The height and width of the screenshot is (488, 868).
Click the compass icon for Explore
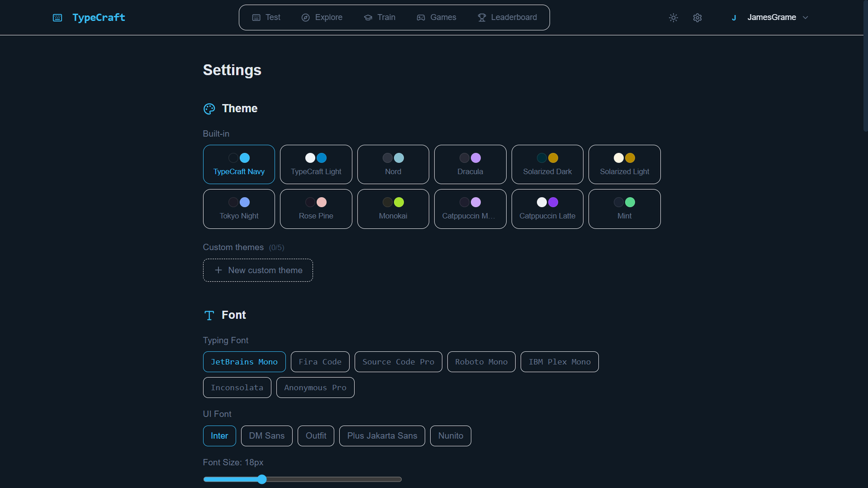[x=305, y=18]
